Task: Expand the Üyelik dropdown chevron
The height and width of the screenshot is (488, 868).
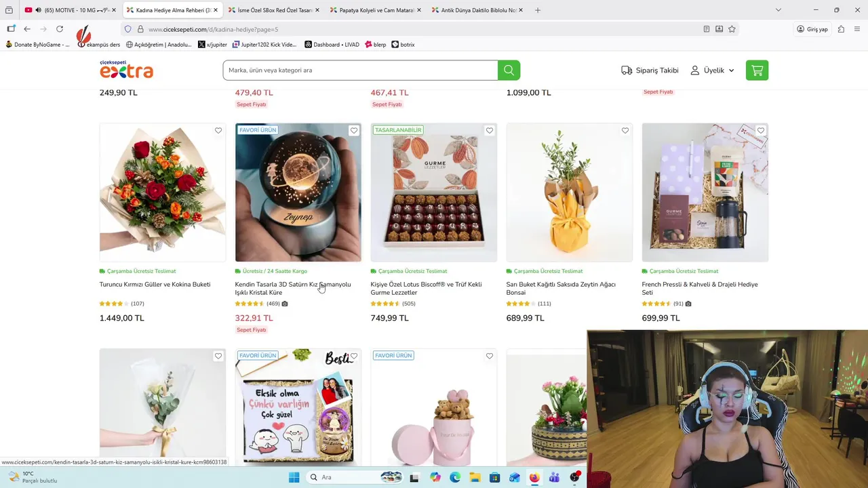Action: (x=731, y=70)
